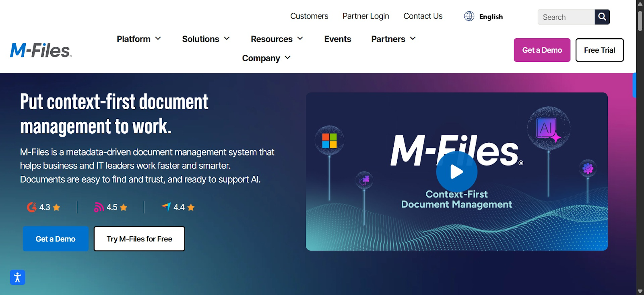This screenshot has width=644, height=295.
Task: Click the pink Get a Demo button
Action: click(x=542, y=50)
